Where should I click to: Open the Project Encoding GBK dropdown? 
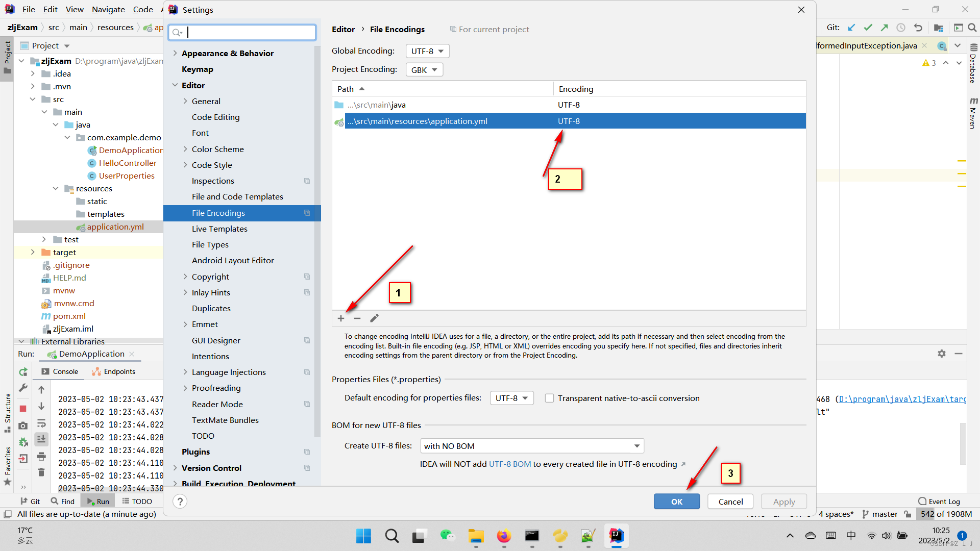[x=424, y=70]
